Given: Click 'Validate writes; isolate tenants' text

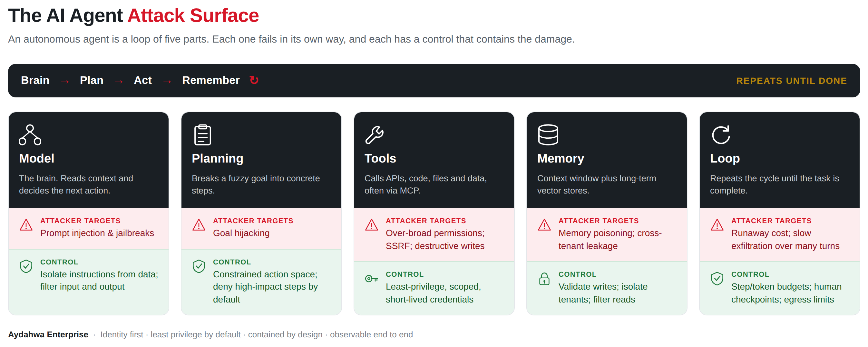Looking at the screenshot, I should click(603, 293).
